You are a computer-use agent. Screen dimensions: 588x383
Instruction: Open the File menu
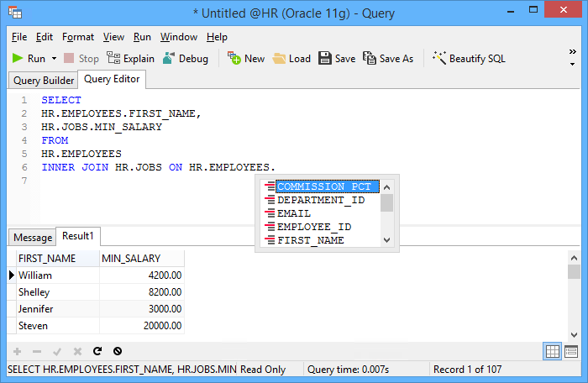(19, 37)
